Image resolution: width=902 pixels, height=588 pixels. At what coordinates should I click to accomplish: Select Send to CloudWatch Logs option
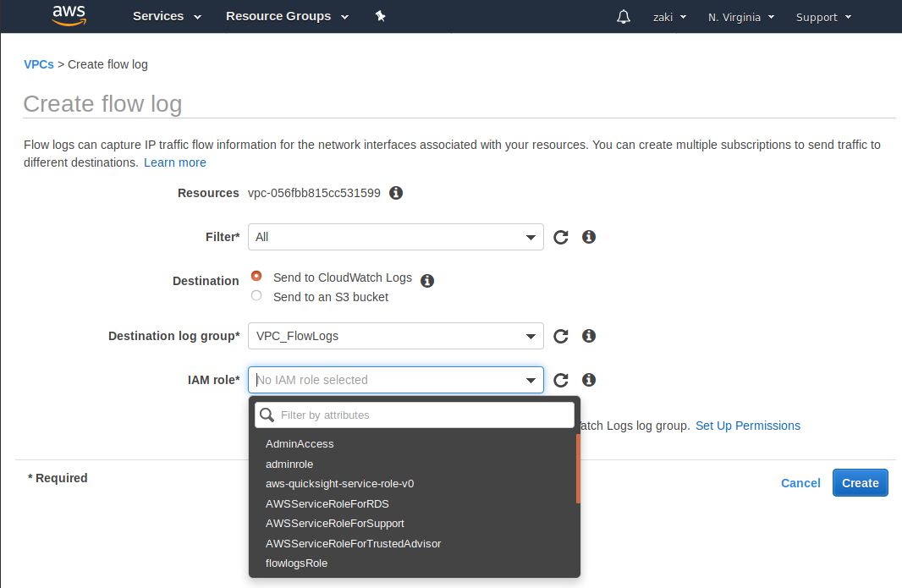(x=256, y=277)
